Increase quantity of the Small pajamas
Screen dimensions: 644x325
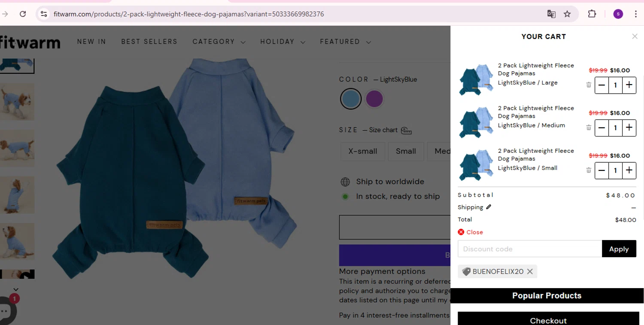tap(629, 170)
